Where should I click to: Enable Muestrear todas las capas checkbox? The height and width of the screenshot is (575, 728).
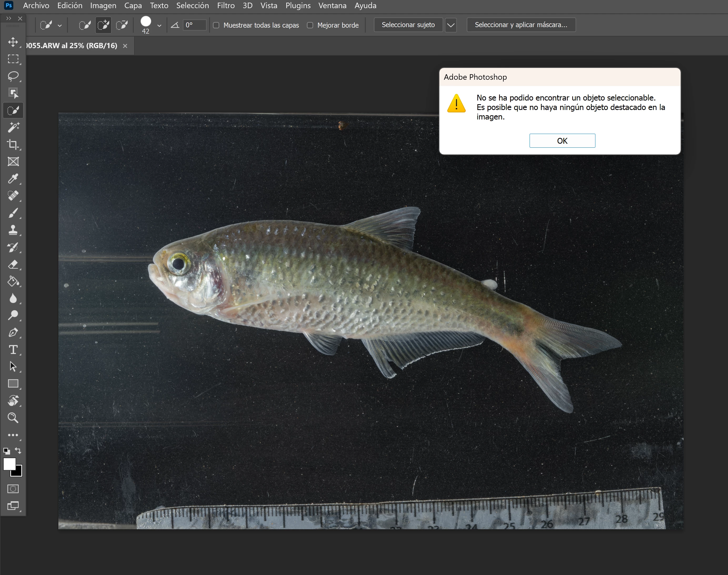pyautogui.click(x=217, y=25)
